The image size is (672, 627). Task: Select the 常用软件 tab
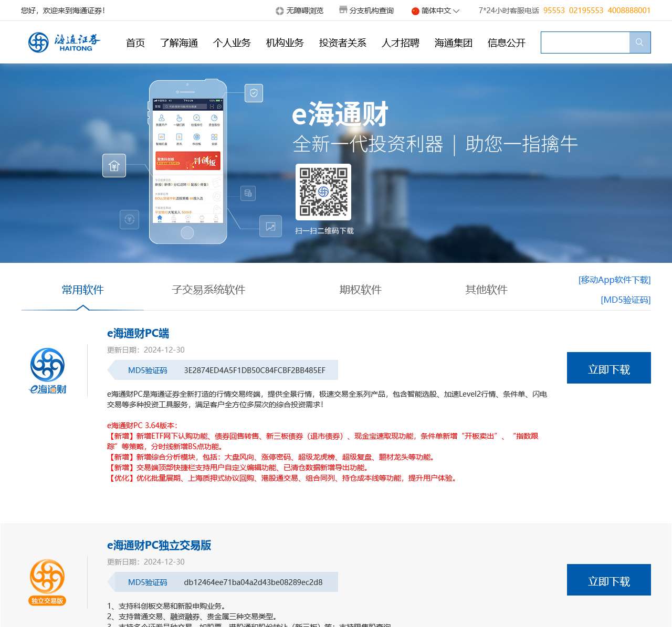(x=82, y=290)
